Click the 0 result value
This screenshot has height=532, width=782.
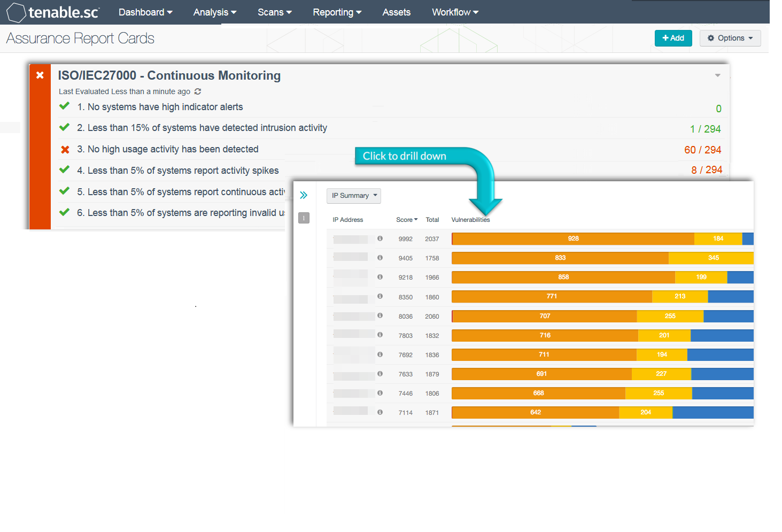click(718, 109)
